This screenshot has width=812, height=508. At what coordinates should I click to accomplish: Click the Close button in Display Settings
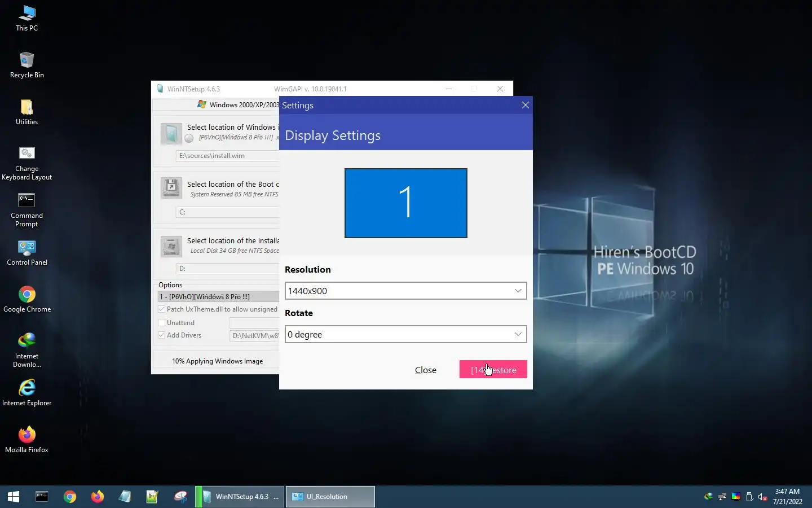(426, 370)
